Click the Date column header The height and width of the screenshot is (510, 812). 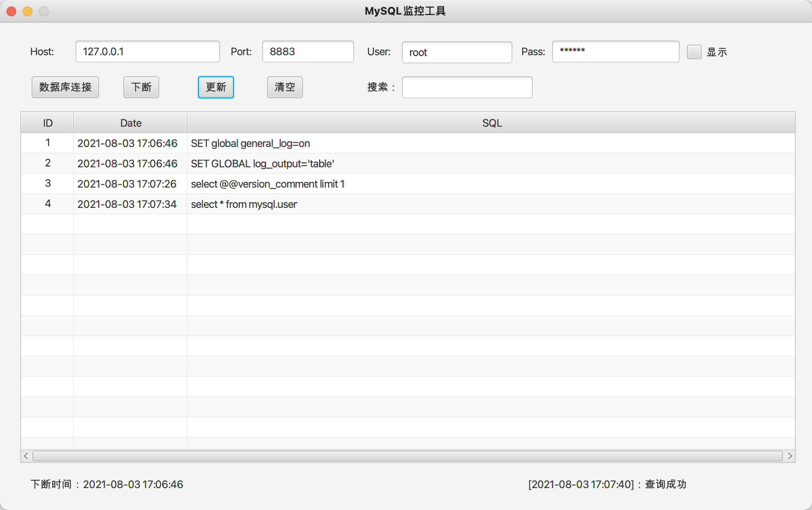[130, 123]
